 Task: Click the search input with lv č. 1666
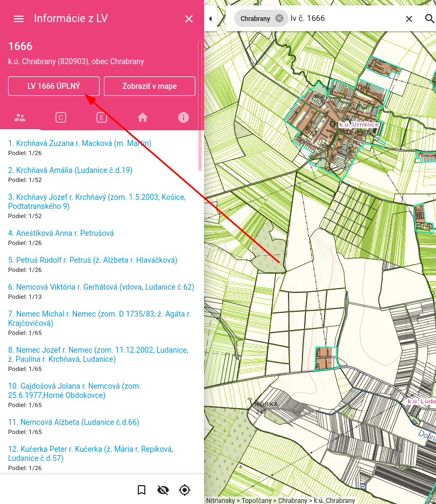click(x=344, y=18)
